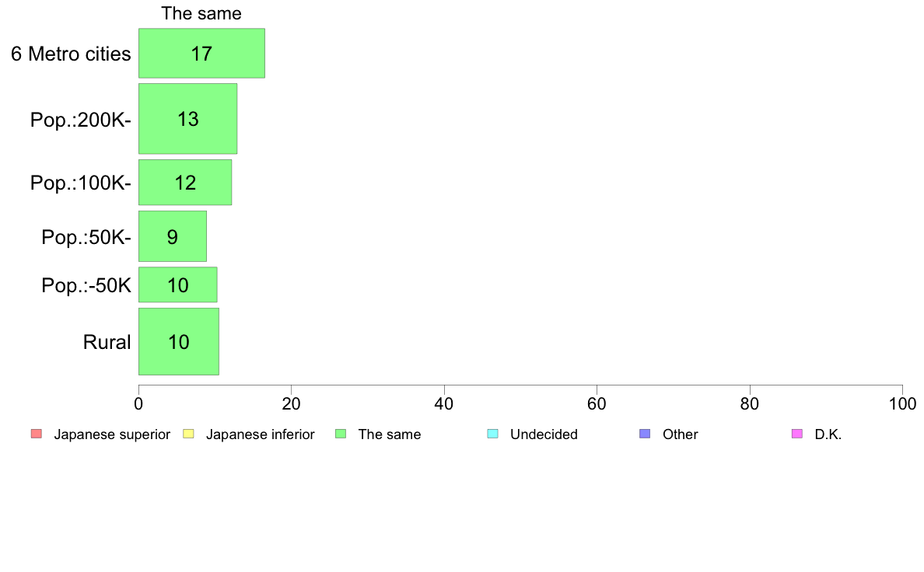Screen dimensions: 924x572
Task: Click the 'Japanese inferior' legend text
Action: click(x=260, y=434)
